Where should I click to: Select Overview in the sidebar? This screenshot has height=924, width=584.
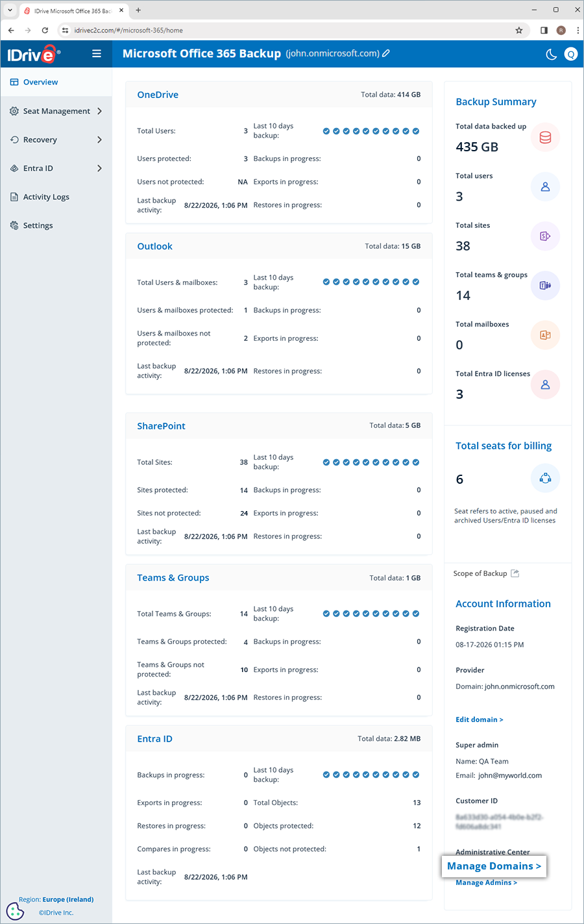56,82
